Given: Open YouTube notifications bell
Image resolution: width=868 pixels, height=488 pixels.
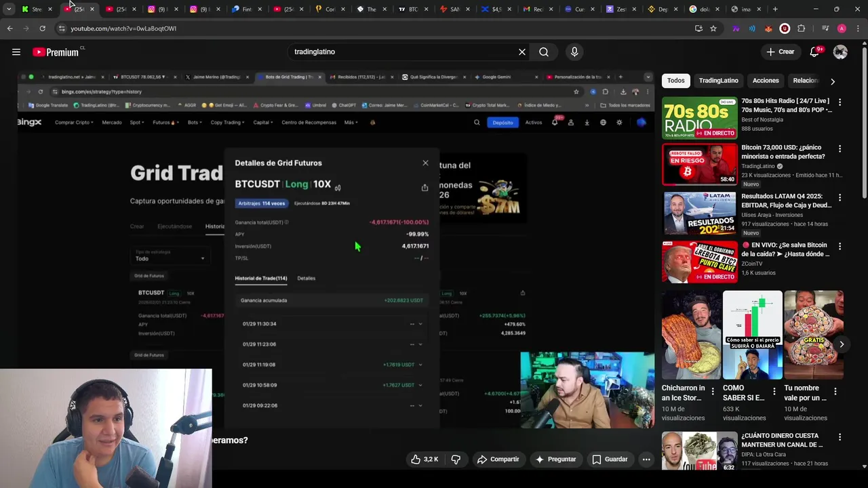Looking at the screenshot, I should [814, 52].
